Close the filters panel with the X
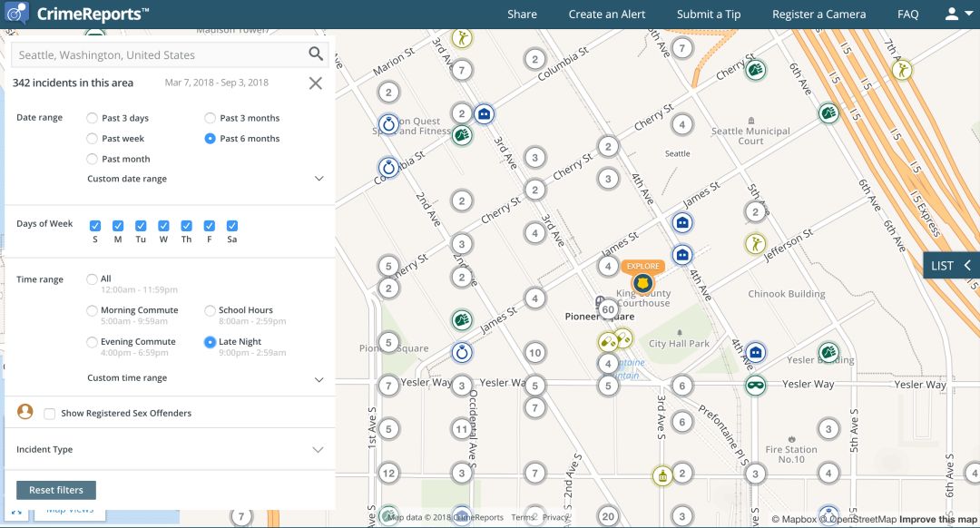The height and width of the screenshot is (528, 980). (316, 83)
